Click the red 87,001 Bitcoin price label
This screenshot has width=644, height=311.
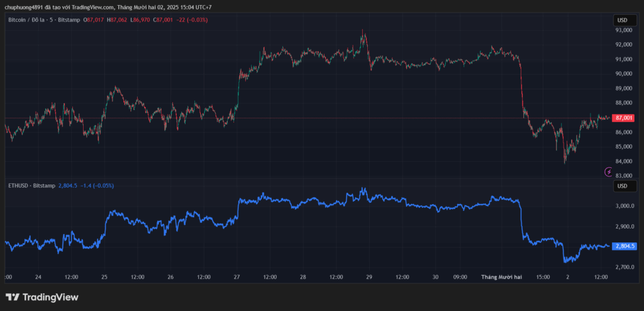point(624,118)
